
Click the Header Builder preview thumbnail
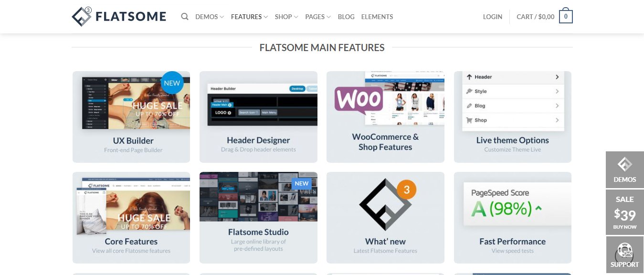pos(263,104)
